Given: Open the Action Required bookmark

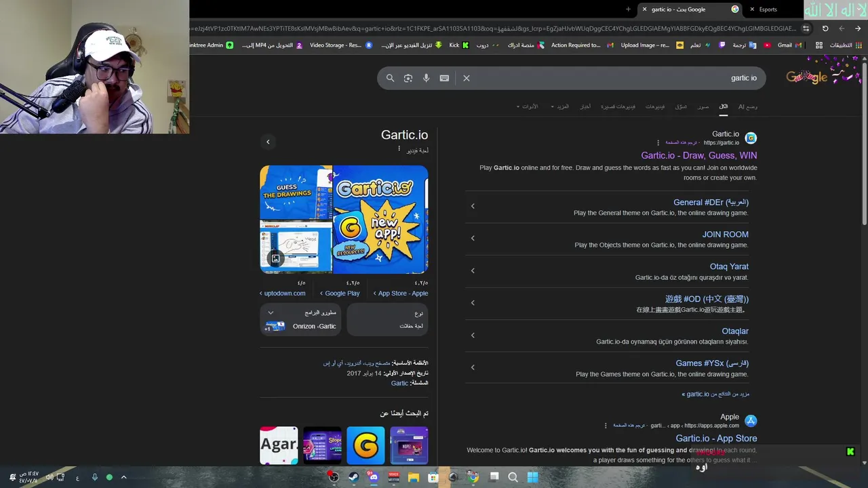Looking at the screenshot, I should (582, 45).
